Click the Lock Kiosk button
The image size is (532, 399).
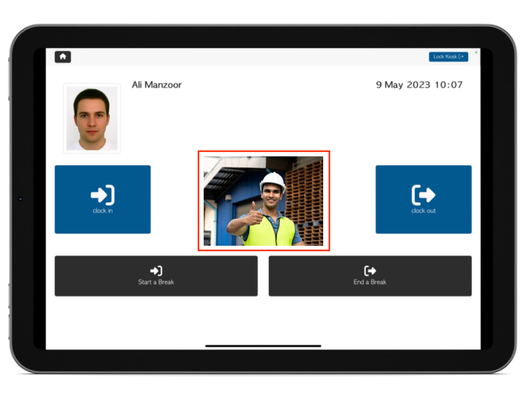tap(448, 57)
